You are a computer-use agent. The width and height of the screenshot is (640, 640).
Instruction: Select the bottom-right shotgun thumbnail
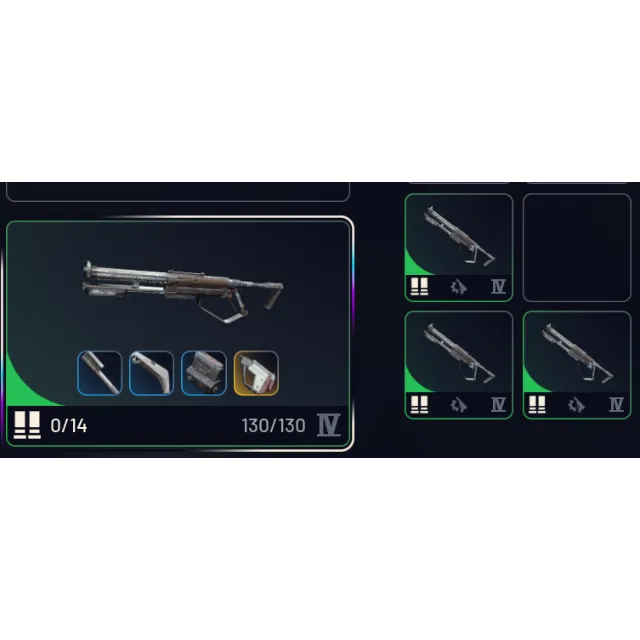coord(577,365)
